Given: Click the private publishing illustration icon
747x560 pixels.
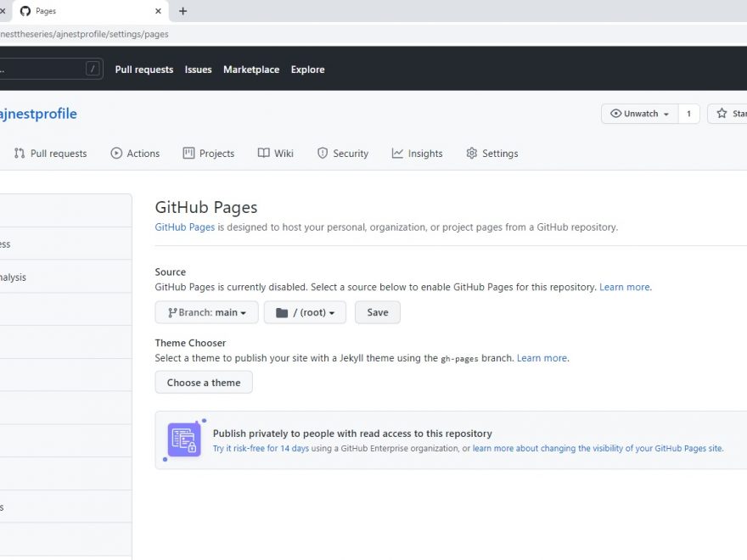Looking at the screenshot, I should coord(184,440).
